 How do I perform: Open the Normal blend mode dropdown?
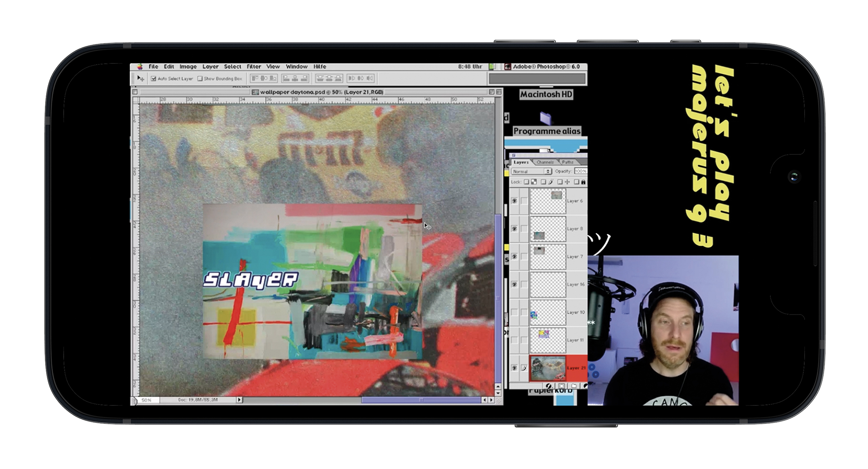point(531,171)
